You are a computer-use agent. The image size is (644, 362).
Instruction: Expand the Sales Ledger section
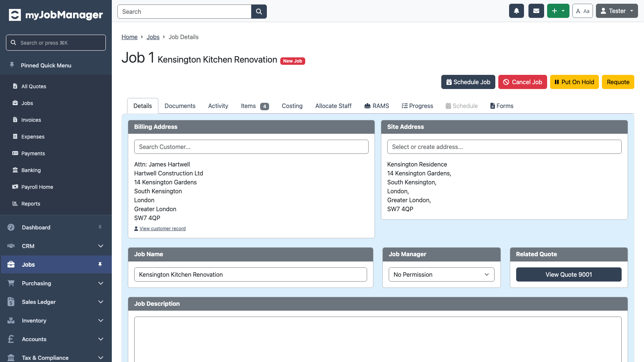[x=56, y=302]
